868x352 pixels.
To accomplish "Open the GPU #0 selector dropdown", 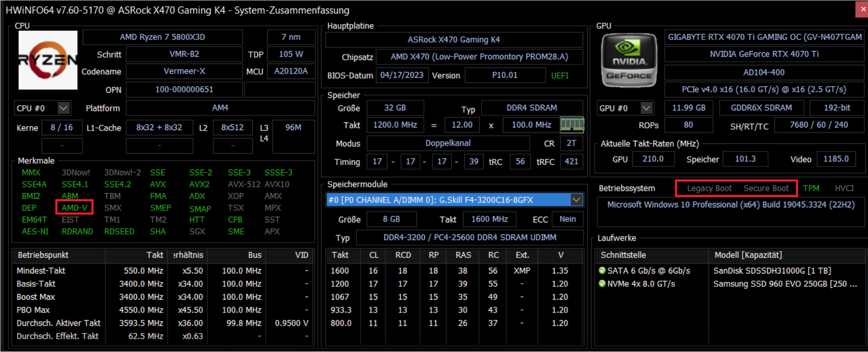I will click(647, 108).
